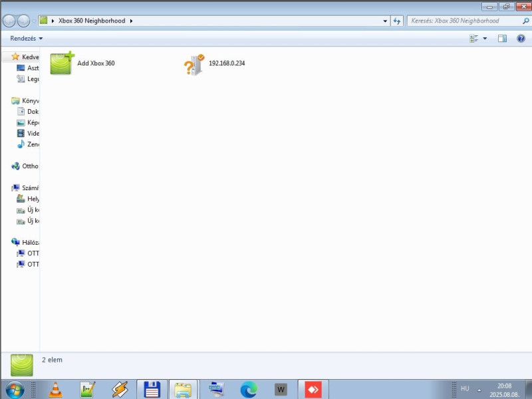This screenshot has height=399, width=532.
Task: Expand the breadcrumb arrow after Xbox 360 Neighborhood
Action: click(x=131, y=21)
